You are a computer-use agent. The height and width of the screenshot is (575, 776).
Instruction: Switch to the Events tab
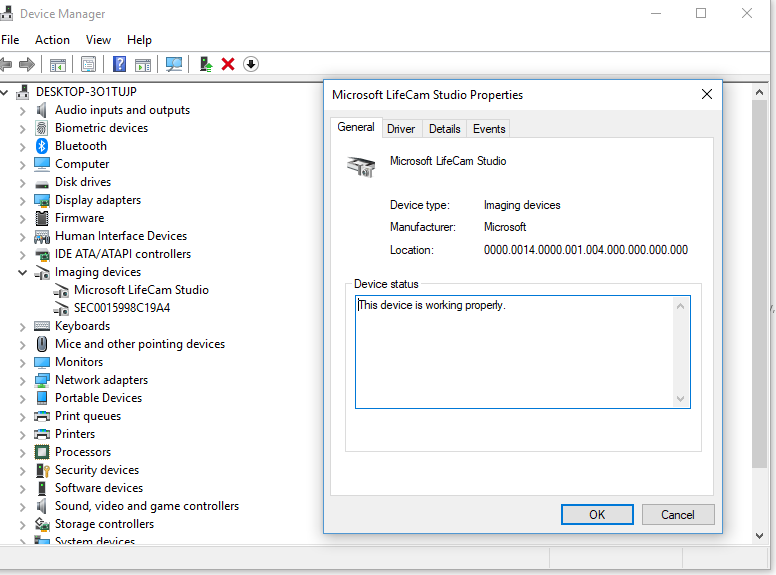pos(489,129)
